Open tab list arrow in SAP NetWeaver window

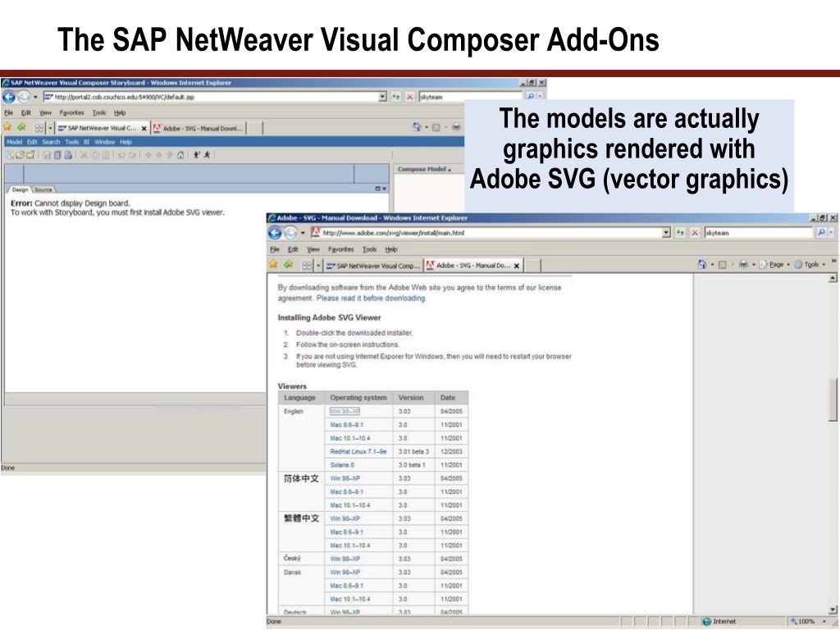coord(50,128)
